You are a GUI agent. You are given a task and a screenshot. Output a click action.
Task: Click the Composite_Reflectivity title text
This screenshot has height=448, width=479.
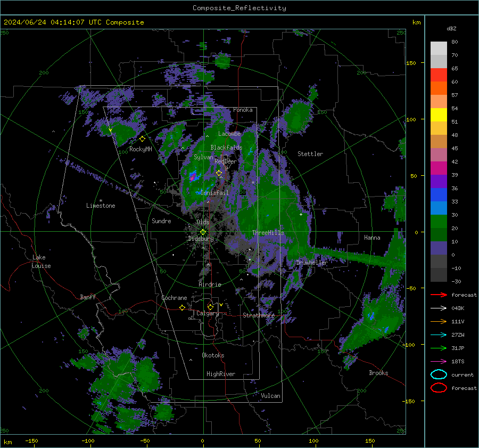(240, 8)
